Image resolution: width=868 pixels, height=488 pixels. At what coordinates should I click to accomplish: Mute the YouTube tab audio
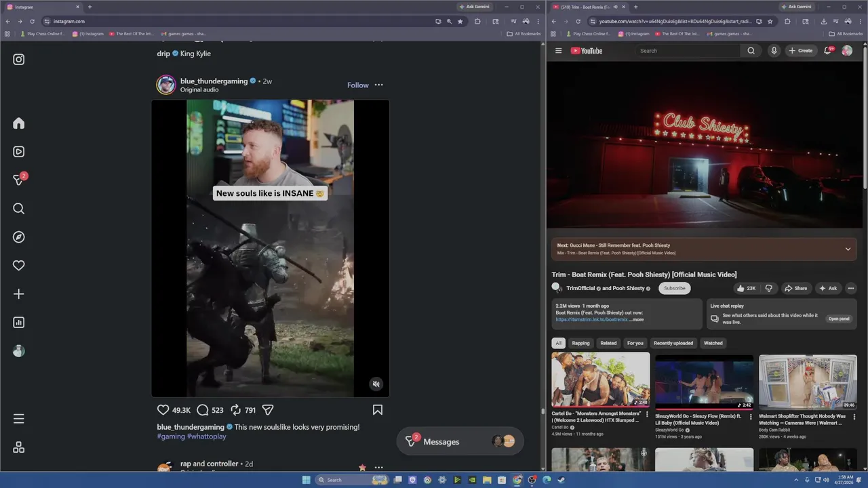(x=615, y=7)
